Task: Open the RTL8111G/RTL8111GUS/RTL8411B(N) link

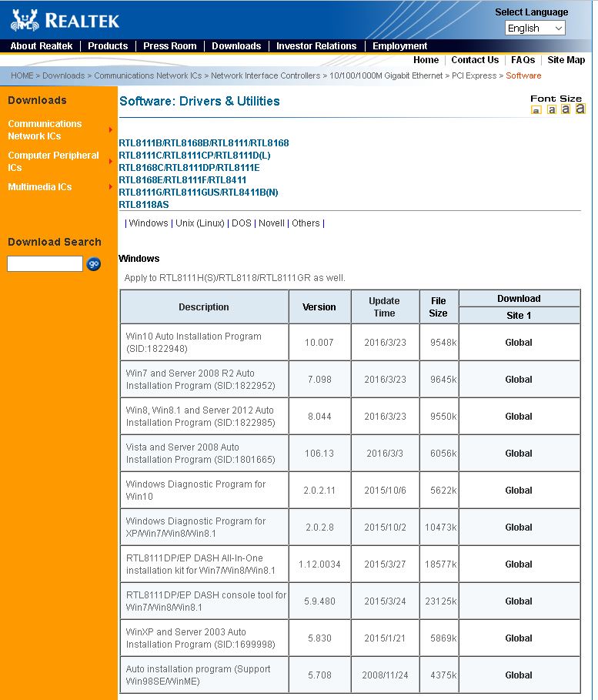Action: pyautogui.click(x=198, y=193)
